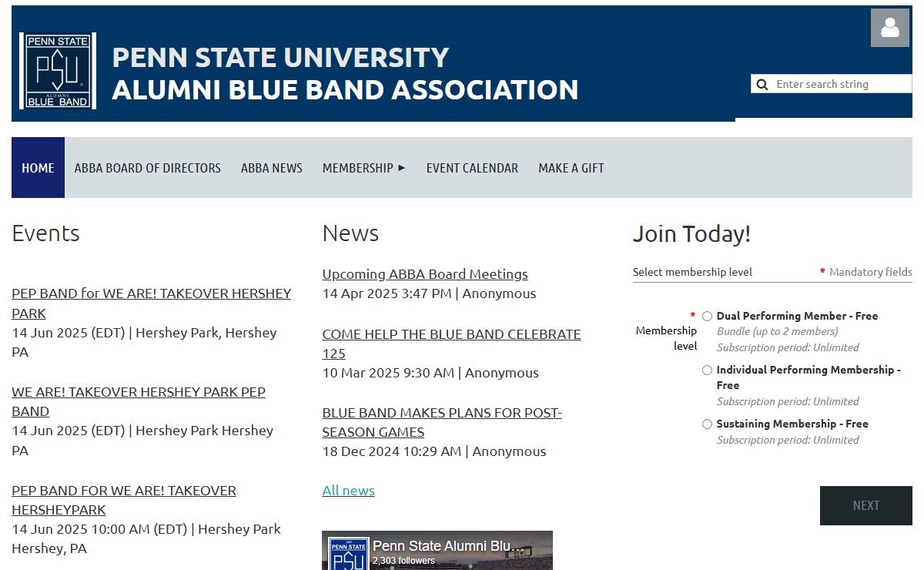Click the 18 Dec 2024 10:29 AM date text
924x570 pixels.
[392, 451]
